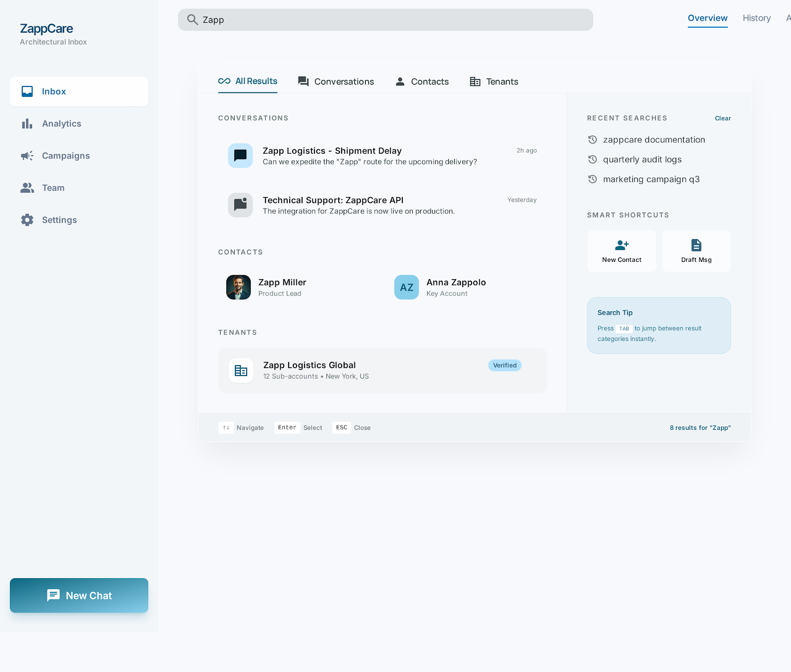Start a conversation with New Chat button
This screenshot has width=791, height=672.
click(79, 595)
